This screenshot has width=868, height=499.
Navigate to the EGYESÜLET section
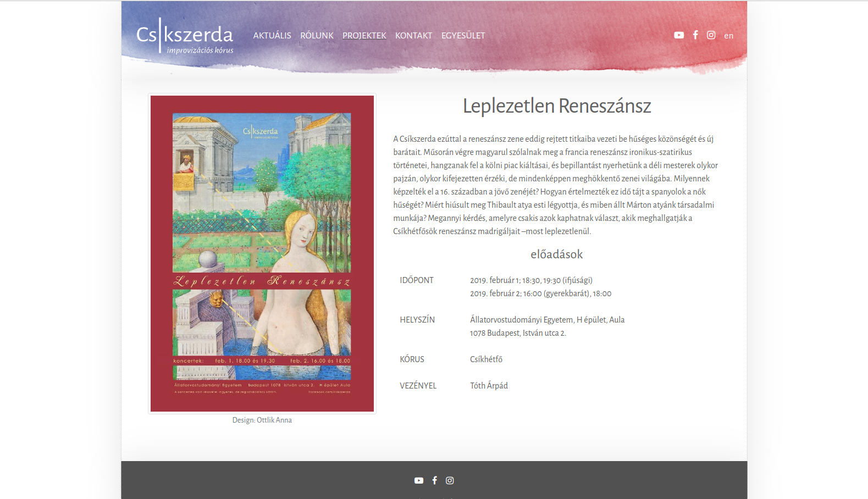pos(463,36)
